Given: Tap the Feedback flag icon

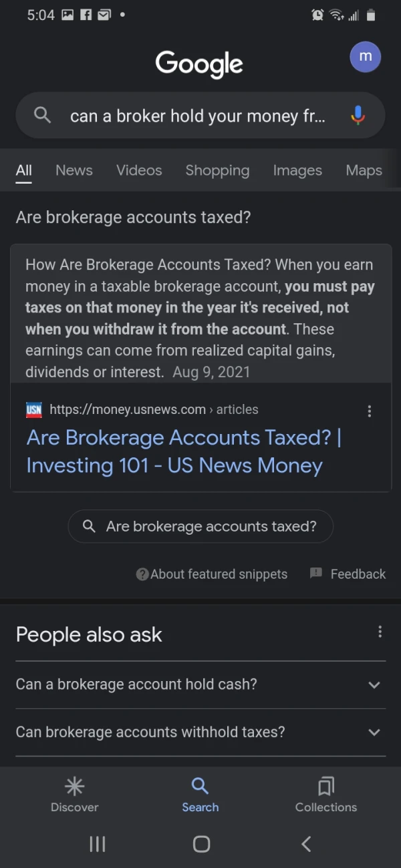Looking at the screenshot, I should (x=316, y=573).
